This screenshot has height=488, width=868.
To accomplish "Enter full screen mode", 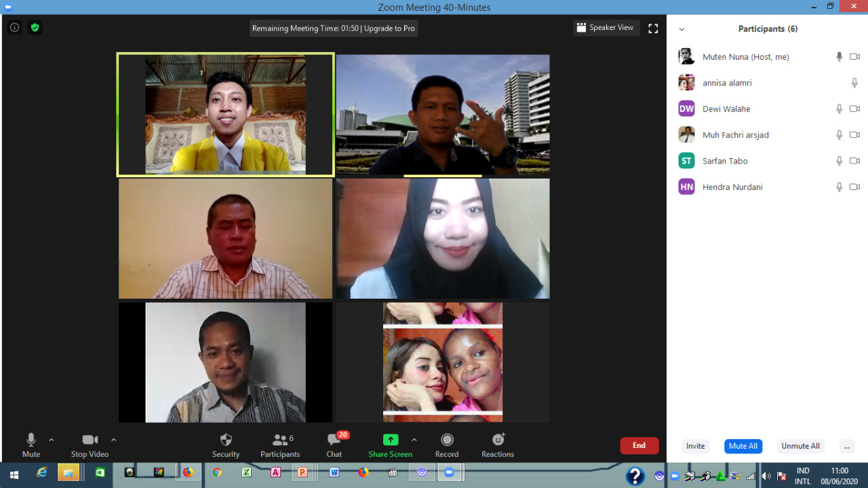I will pyautogui.click(x=653, y=29).
